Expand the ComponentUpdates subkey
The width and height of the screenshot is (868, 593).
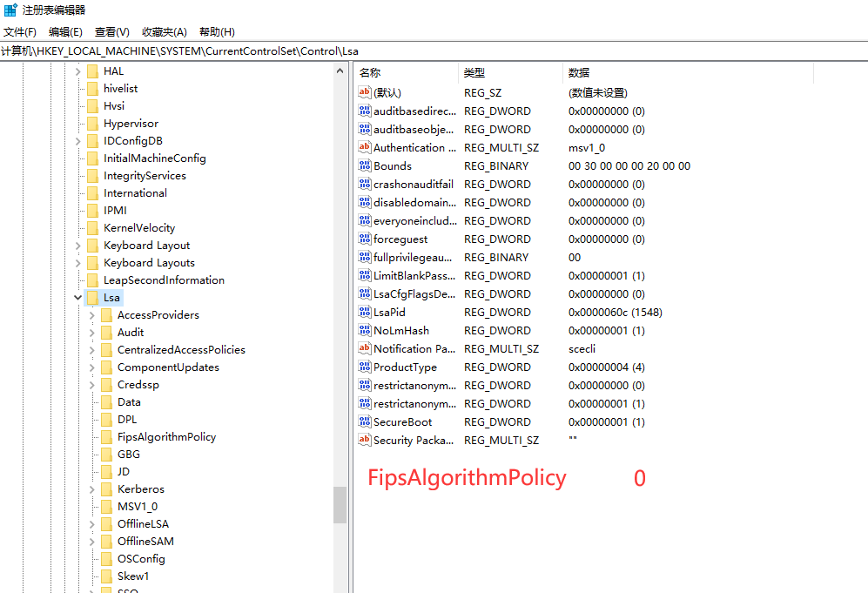pos(92,367)
